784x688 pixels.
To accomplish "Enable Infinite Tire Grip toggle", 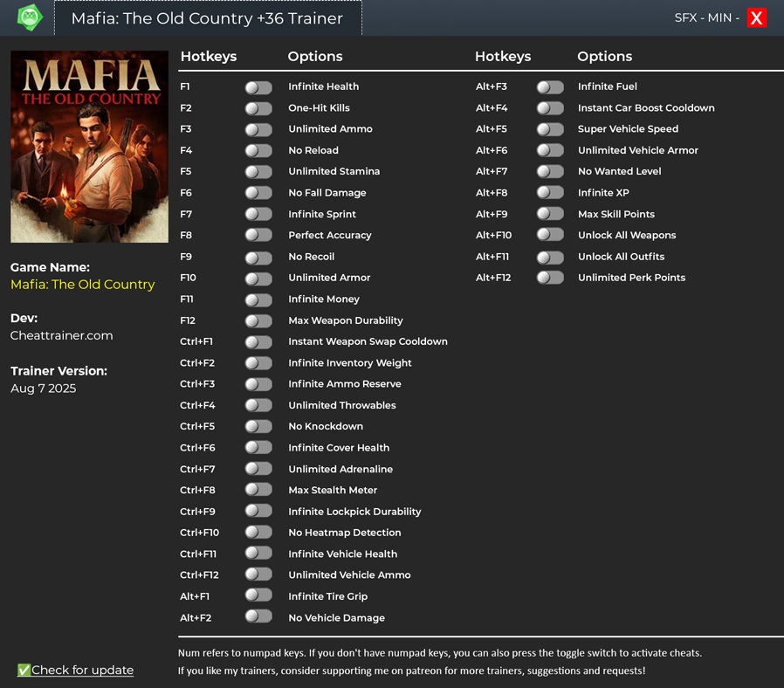I will tap(258, 595).
